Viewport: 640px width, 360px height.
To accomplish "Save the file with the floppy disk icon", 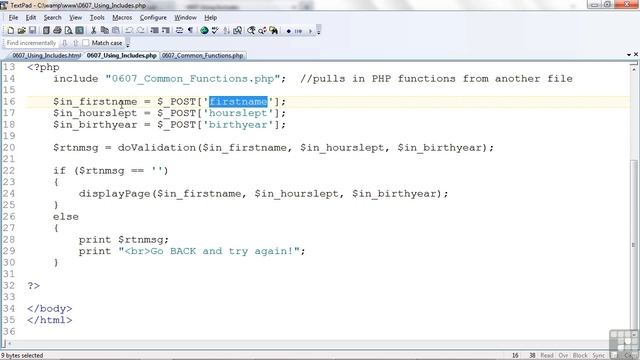I will coord(32,30).
